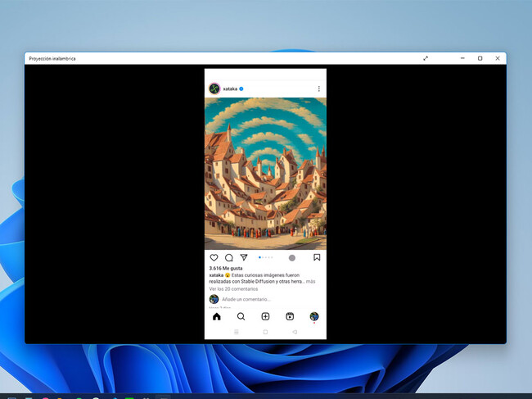Tap the Android back button
This screenshot has height=399, width=532.
click(x=295, y=332)
